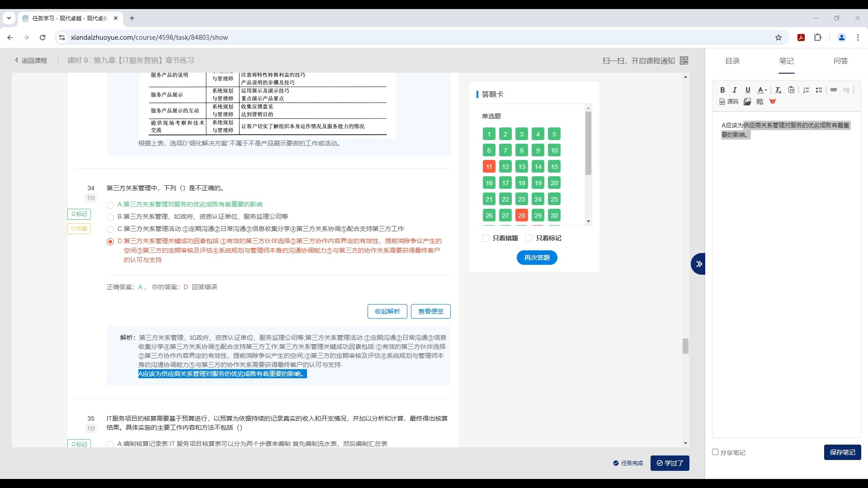This screenshot has height=488, width=868.
Task: Bookmark this page with the star icon
Action: click(778, 38)
